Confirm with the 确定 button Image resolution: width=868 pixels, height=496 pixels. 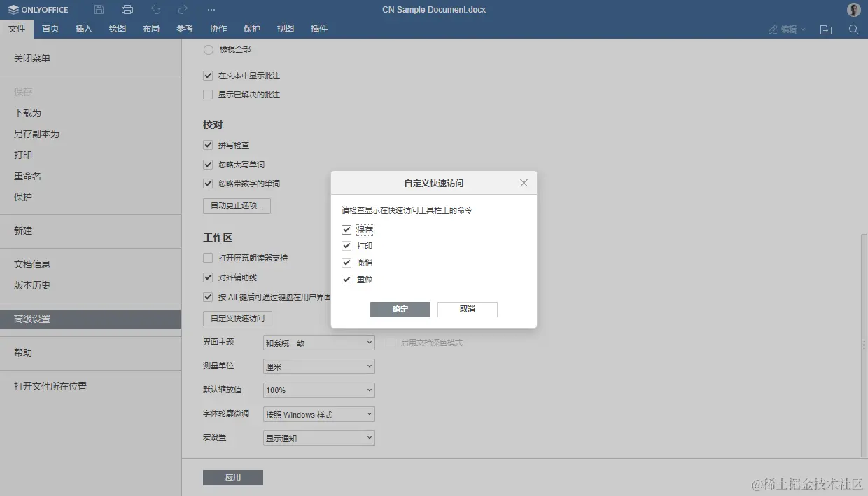coord(400,309)
